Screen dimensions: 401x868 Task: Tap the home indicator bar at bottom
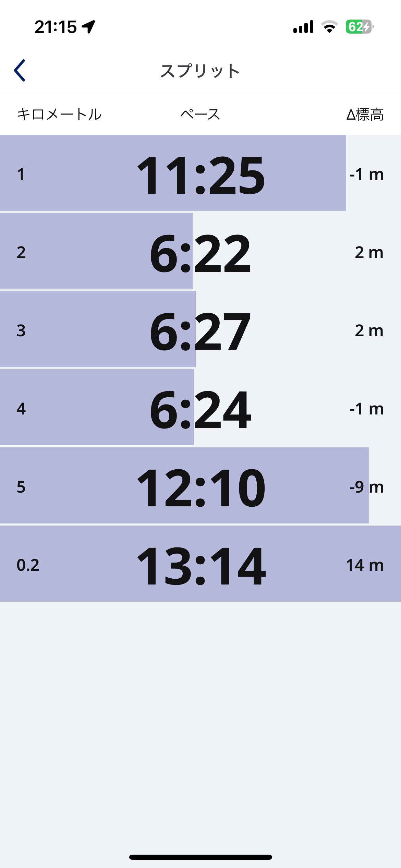point(200,857)
